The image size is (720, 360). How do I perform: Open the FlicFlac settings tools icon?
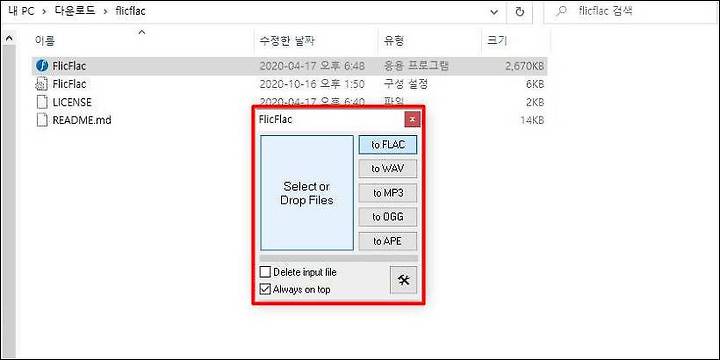(403, 280)
